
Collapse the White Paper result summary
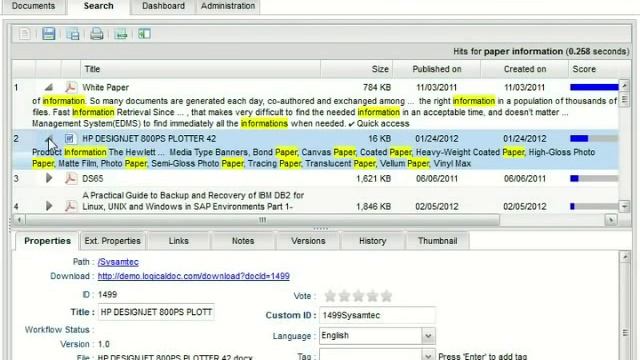[x=49, y=87]
